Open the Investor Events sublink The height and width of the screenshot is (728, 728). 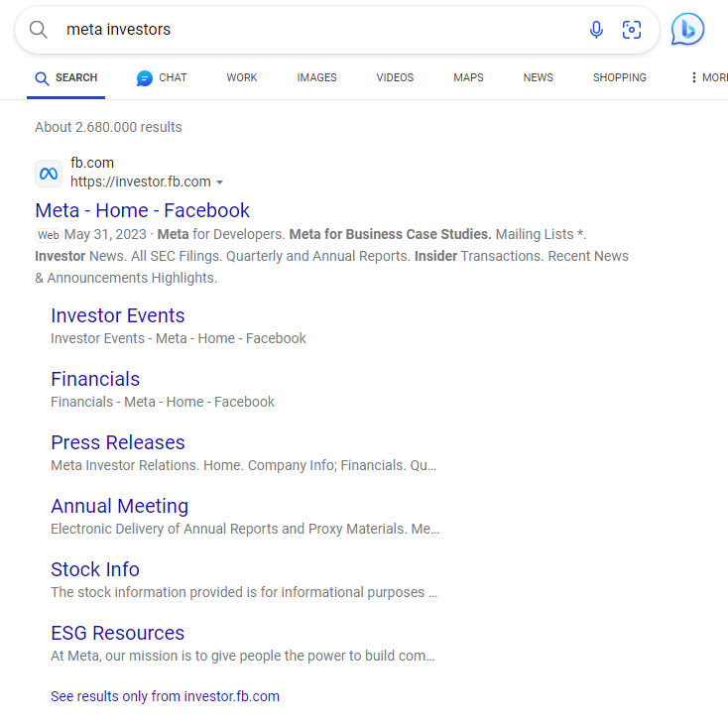117,315
